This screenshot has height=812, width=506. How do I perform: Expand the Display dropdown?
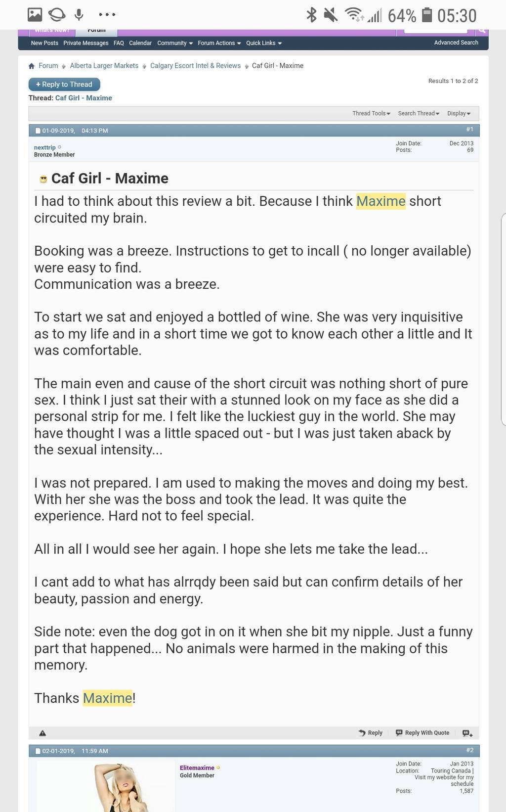(459, 114)
